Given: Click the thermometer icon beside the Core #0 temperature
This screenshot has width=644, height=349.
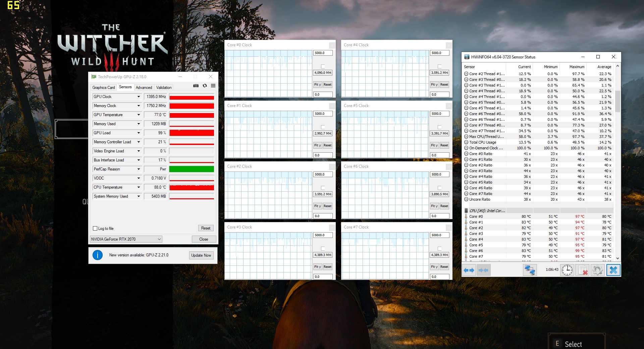Looking at the screenshot, I should [466, 216].
